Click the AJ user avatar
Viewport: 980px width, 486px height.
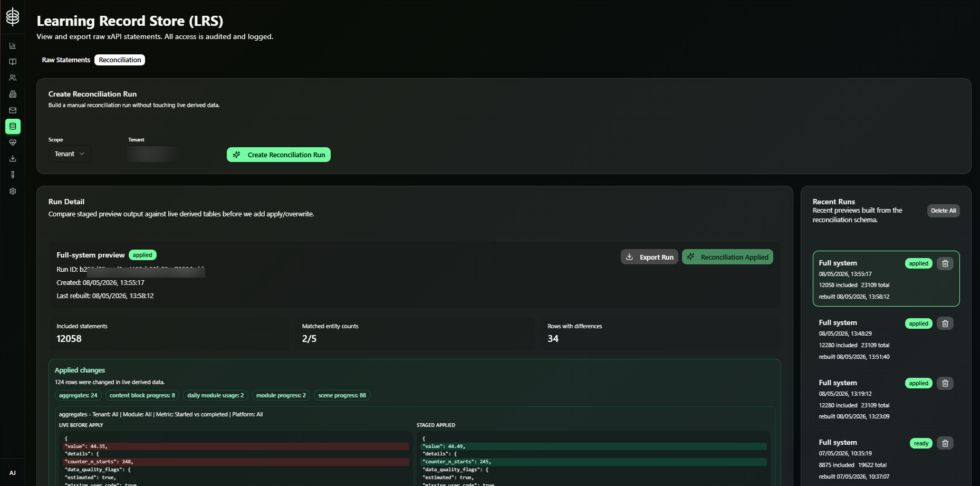[x=13, y=473]
